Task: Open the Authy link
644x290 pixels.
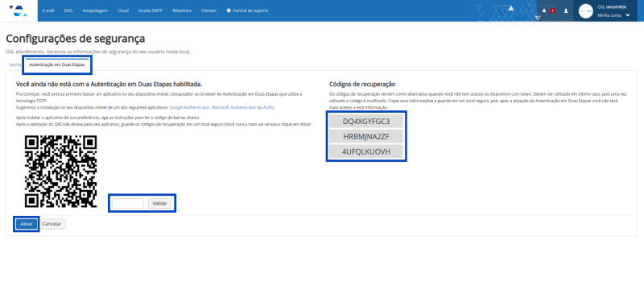Action: point(269,107)
